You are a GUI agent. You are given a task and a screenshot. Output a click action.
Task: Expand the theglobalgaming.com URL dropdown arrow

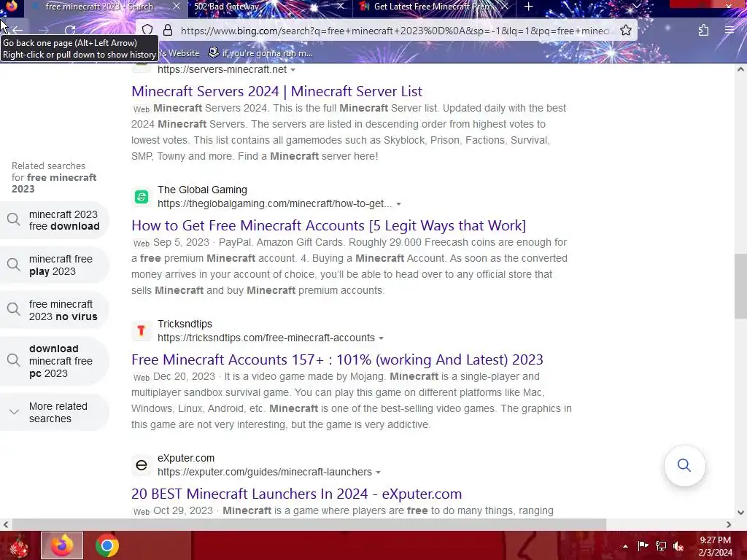pos(399,204)
